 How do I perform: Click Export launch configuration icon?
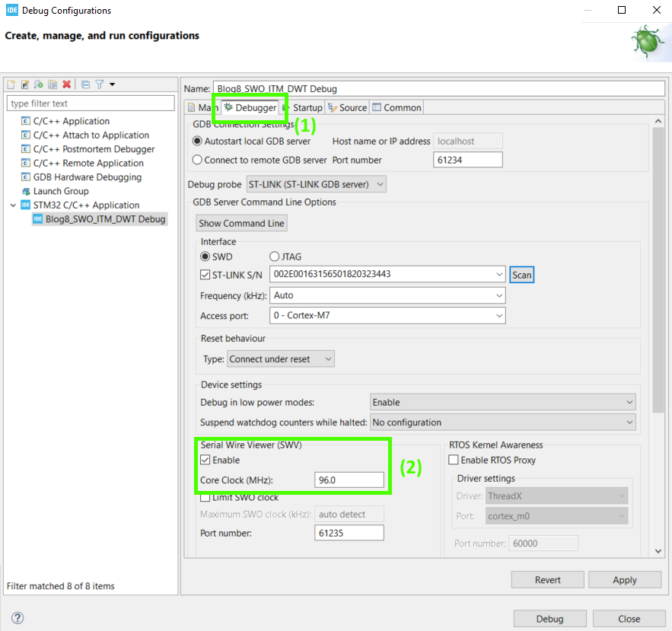click(x=39, y=84)
